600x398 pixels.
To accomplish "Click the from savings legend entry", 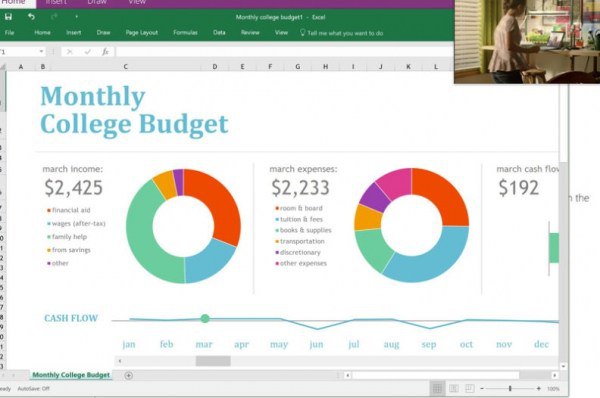I will (x=69, y=250).
